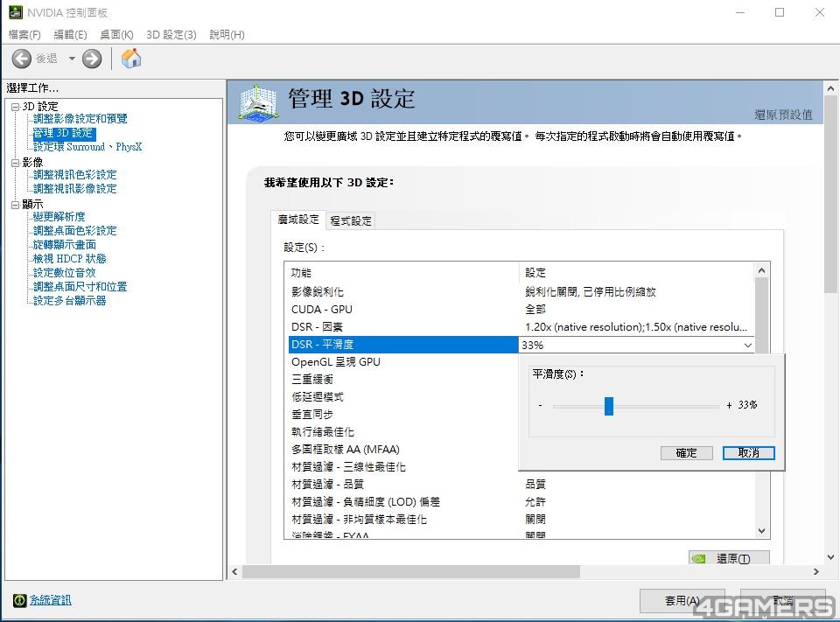Select the 垂直同步 settings row

click(402, 415)
